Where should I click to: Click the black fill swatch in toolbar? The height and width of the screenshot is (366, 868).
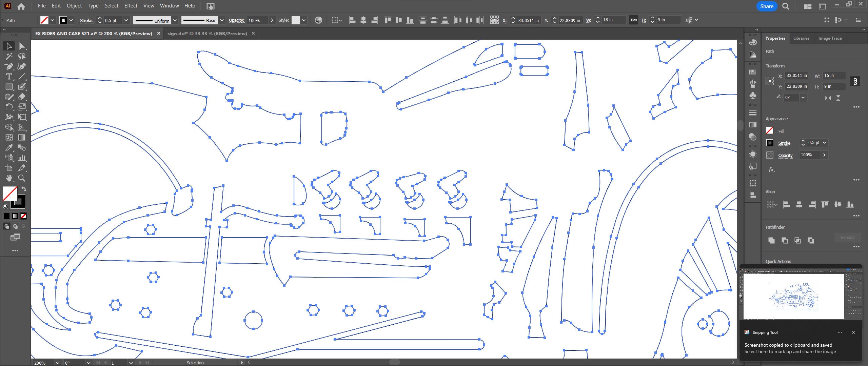pyautogui.click(x=6, y=216)
